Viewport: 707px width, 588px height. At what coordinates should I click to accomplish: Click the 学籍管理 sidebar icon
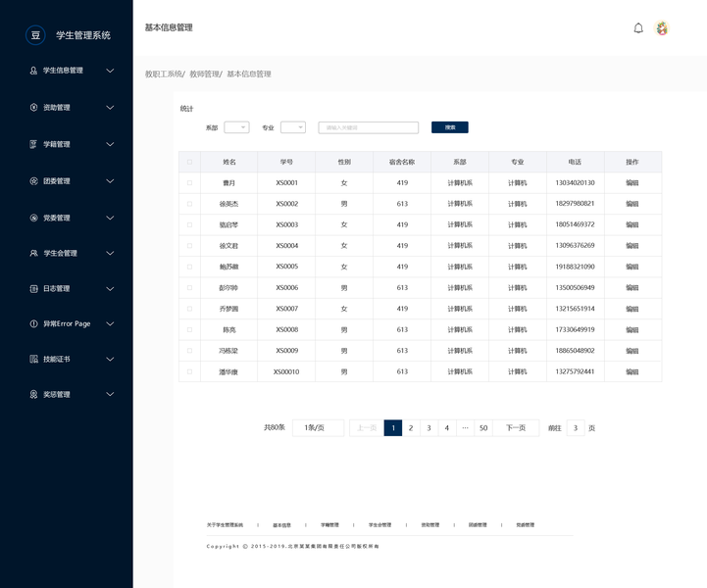(x=33, y=144)
